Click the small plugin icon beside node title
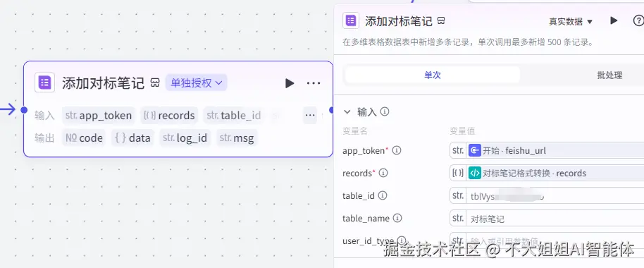The image size is (644, 268). (155, 83)
